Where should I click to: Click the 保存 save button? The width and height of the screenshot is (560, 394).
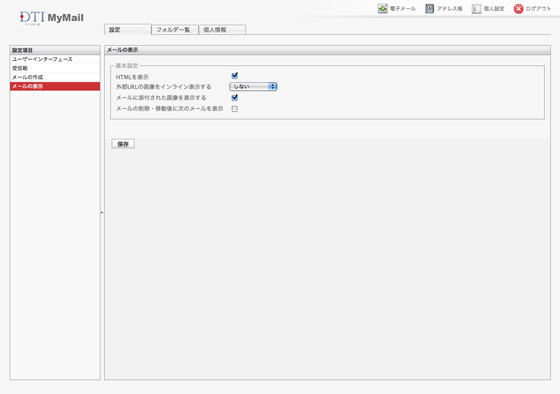click(123, 144)
